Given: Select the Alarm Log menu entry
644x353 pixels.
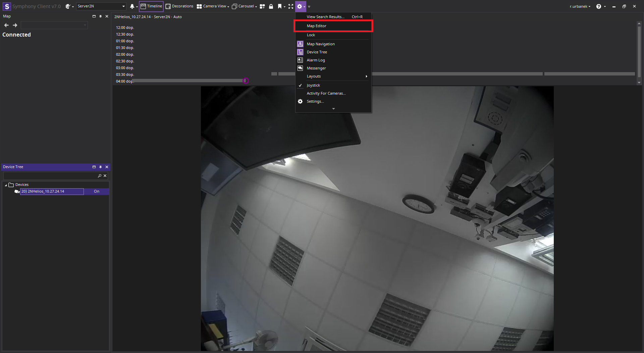Looking at the screenshot, I should click(x=316, y=60).
